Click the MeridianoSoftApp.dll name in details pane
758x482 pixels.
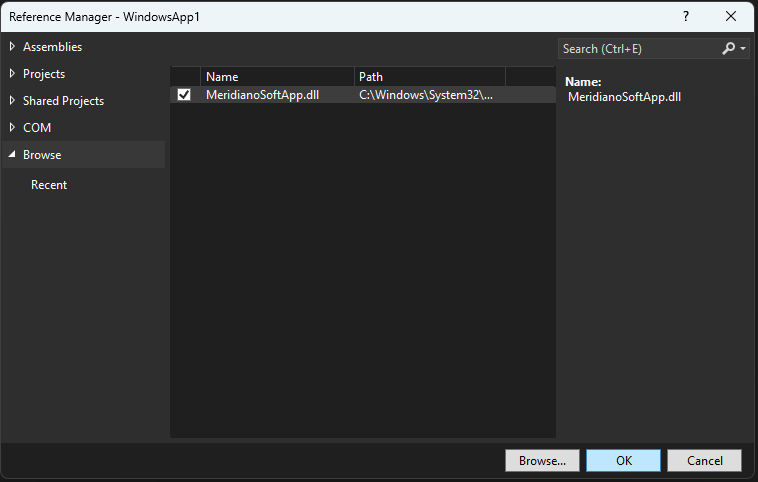point(624,97)
